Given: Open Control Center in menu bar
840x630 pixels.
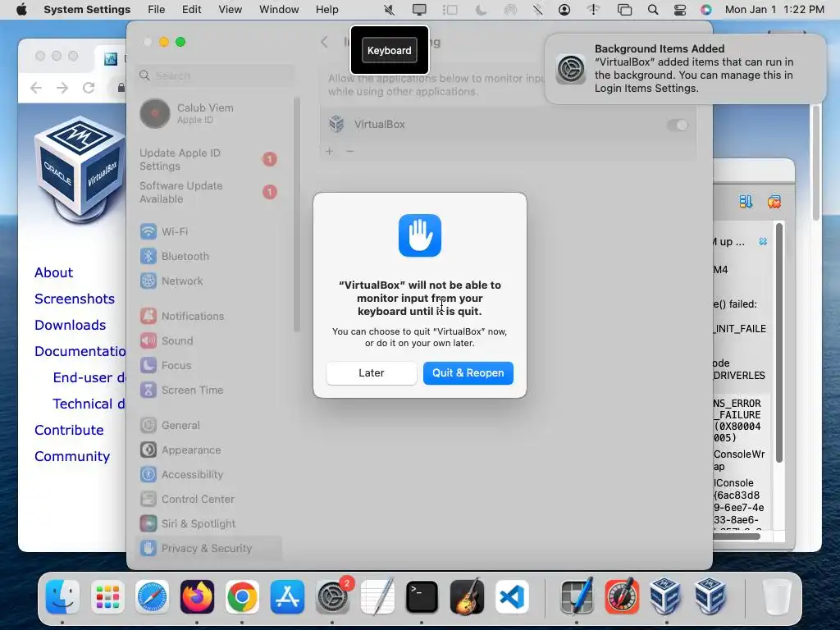Looking at the screenshot, I should click(x=680, y=10).
